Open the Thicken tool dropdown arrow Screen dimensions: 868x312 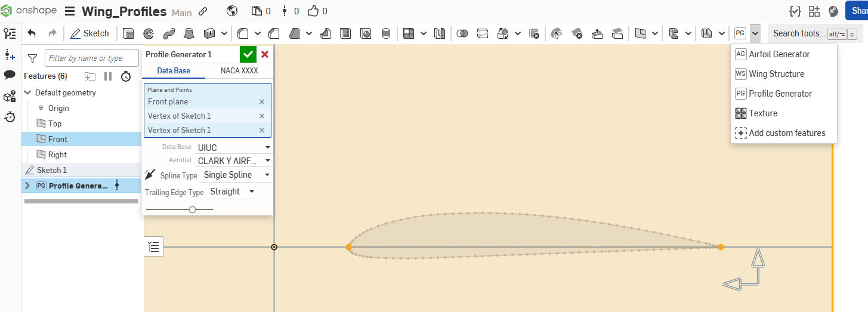pyautogui.click(x=224, y=33)
